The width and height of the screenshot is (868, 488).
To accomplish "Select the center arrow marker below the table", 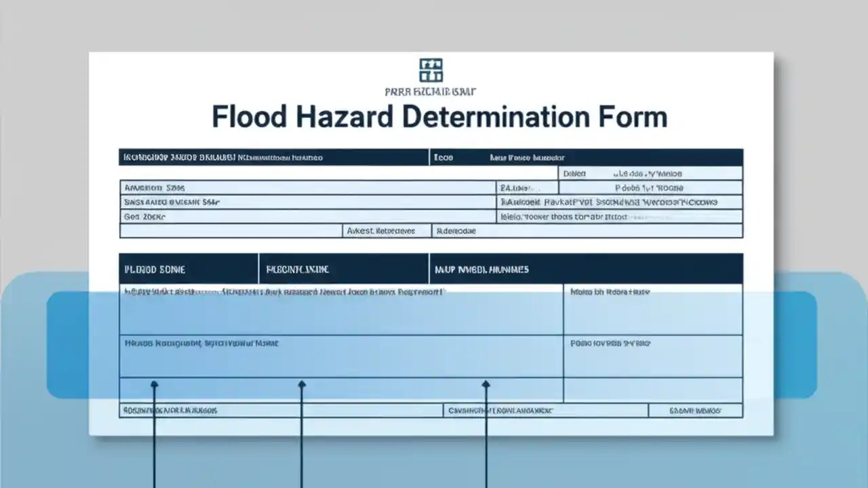I will coord(302,385).
